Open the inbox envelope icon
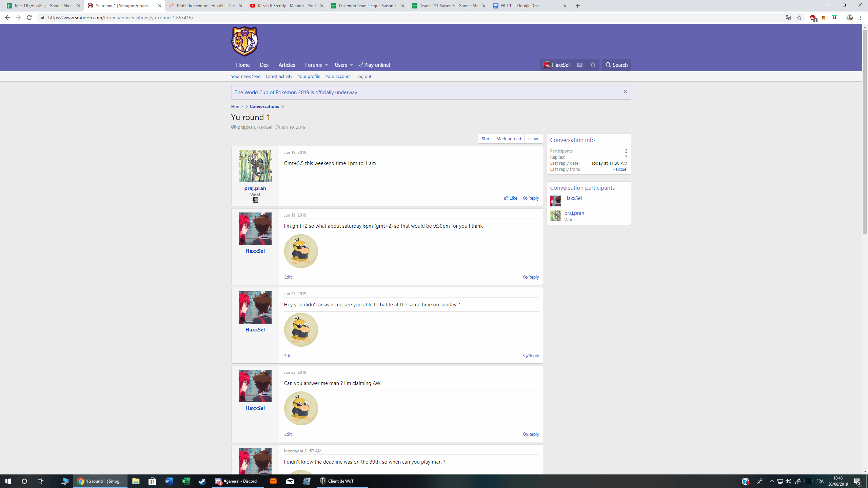Screen dimensions: 868x488 579,65
